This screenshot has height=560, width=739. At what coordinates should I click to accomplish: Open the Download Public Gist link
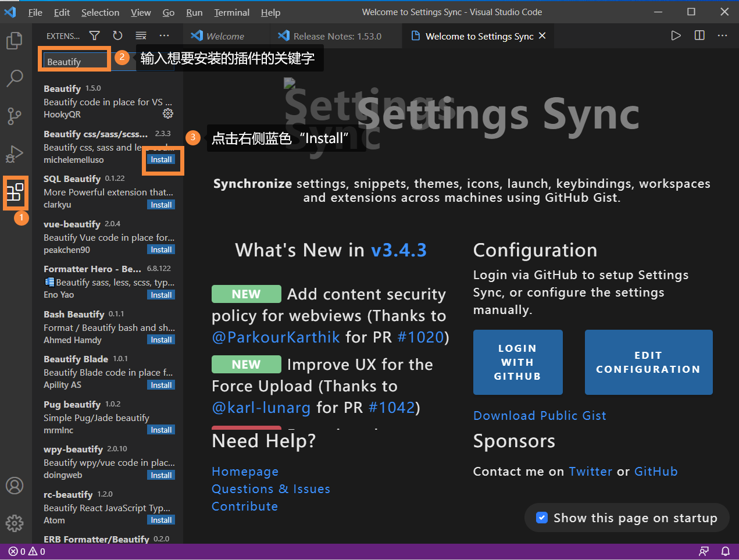540,415
